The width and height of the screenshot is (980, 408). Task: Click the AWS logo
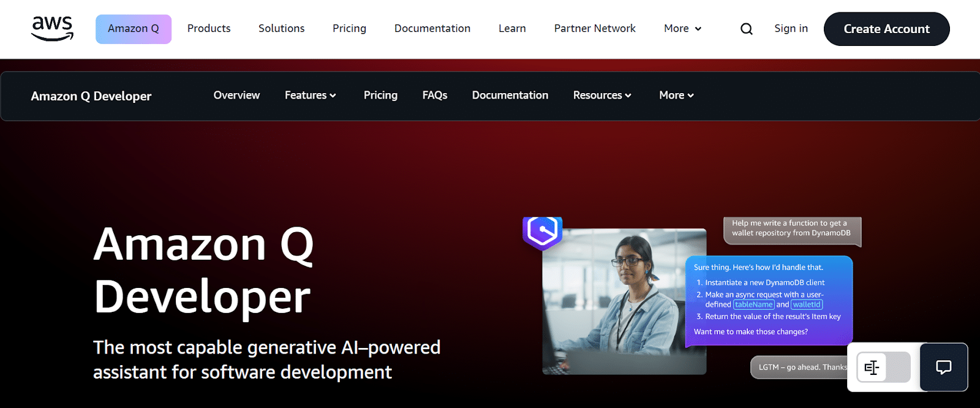(x=52, y=29)
